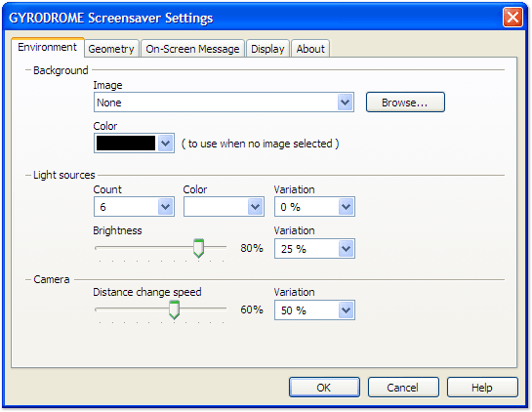Select the Environment tab
This screenshot has width=532, height=412.
(x=48, y=47)
